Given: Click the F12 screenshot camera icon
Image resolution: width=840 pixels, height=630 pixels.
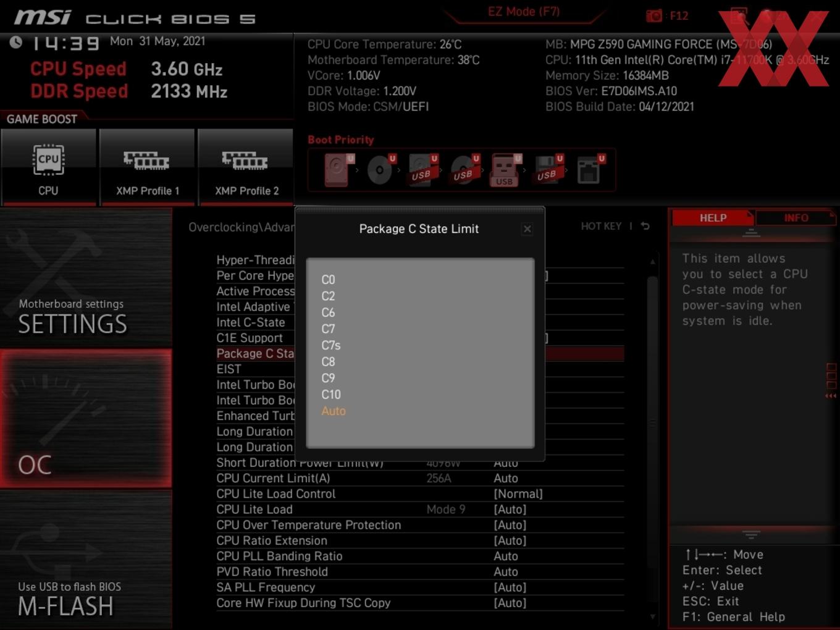Looking at the screenshot, I should (x=653, y=16).
